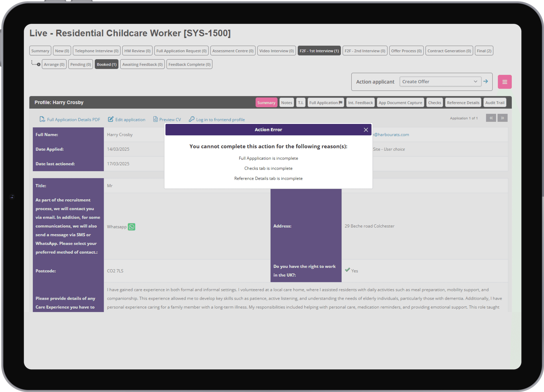Image resolution: width=544 pixels, height=392 pixels.
Task: Click the pink hamburger menu icon
Action: pyautogui.click(x=504, y=82)
